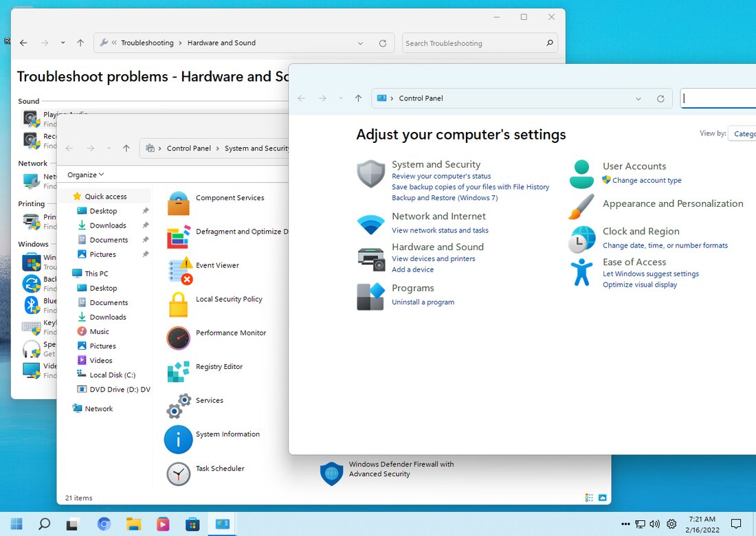The height and width of the screenshot is (536, 756).
Task: Select Network in navigation pane
Action: 99,408
